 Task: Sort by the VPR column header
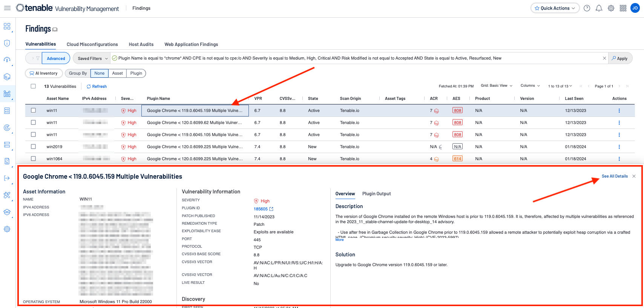pyautogui.click(x=258, y=98)
